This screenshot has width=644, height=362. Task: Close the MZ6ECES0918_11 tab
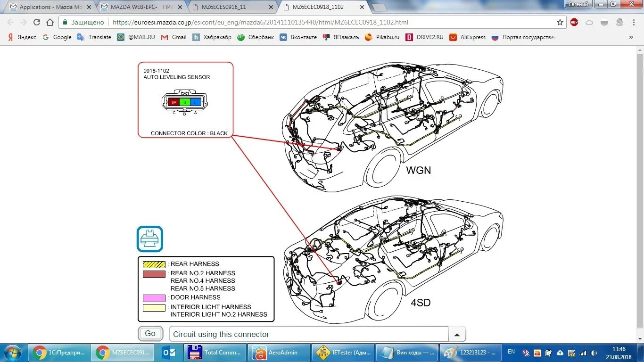pos(271,7)
